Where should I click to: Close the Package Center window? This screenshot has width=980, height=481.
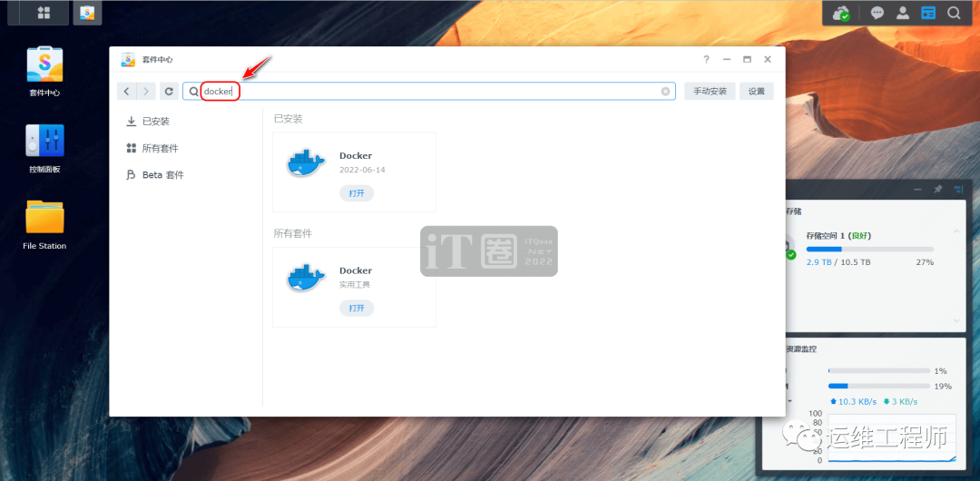tap(768, 59)
